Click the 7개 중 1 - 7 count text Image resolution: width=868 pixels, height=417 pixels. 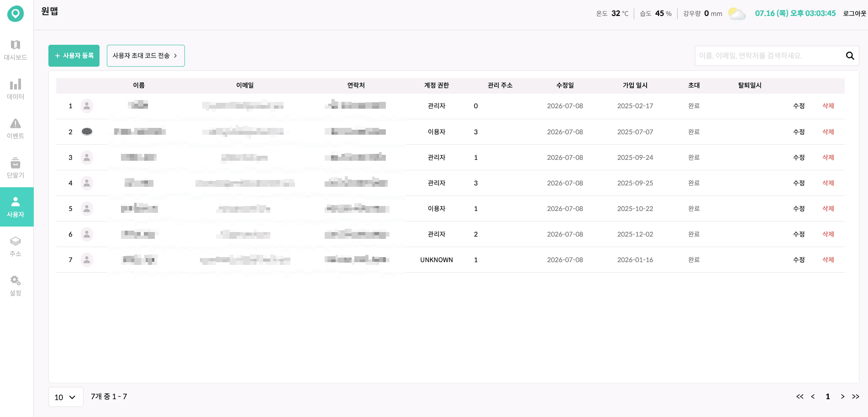[109, 396]
